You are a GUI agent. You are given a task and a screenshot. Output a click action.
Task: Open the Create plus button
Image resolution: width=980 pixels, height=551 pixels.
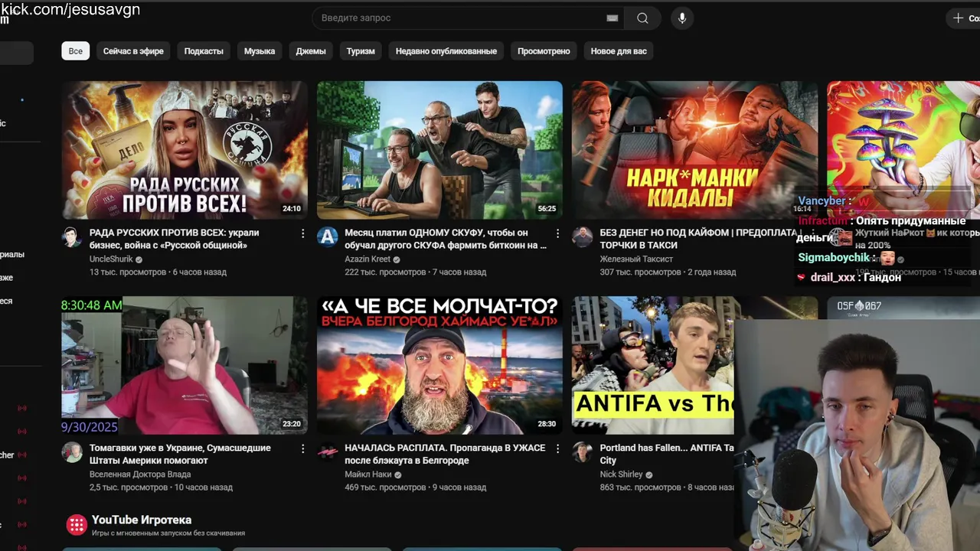pos(963,18)
